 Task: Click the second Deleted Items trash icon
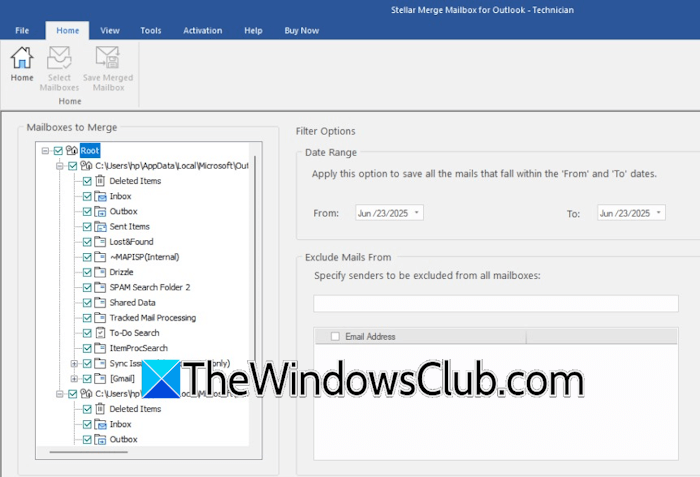click(x=100, y=409)
